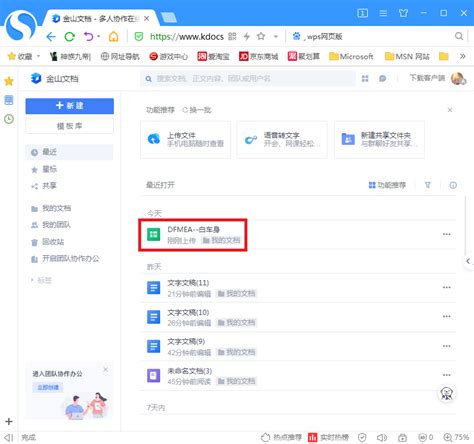Click 开启团队协作办公
The height and width of the screenshot is (444, 474).
pos(65,259)
